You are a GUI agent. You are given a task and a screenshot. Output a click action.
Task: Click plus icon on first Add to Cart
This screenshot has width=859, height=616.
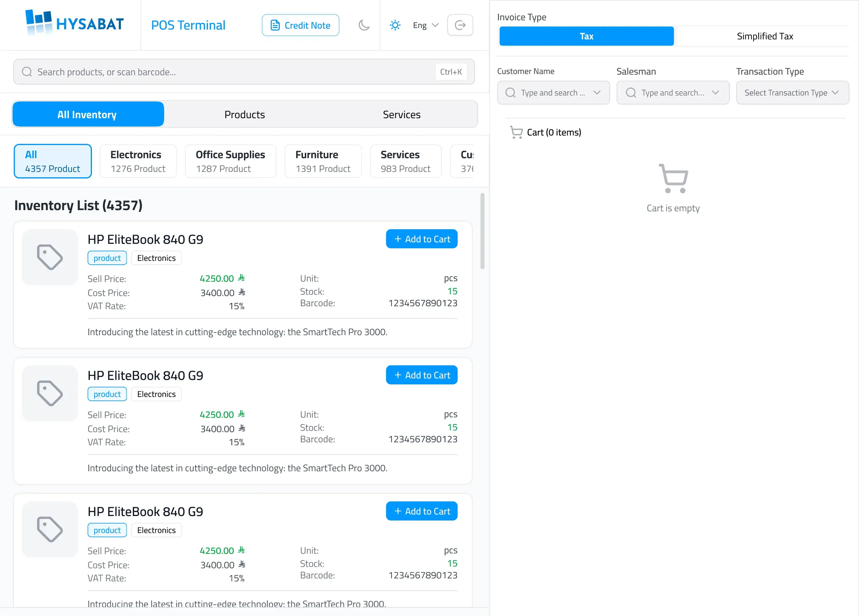tap(398, 239)
